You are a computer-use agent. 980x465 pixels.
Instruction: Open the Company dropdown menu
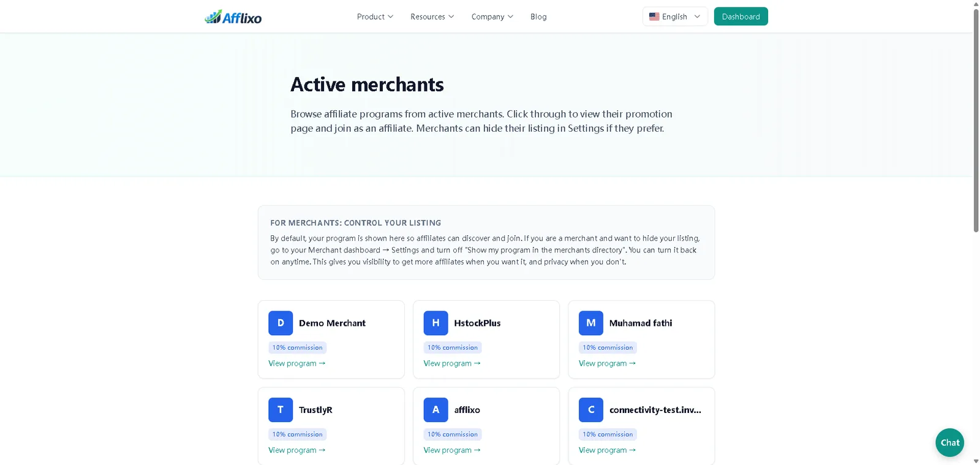click(x=492, y=17)
